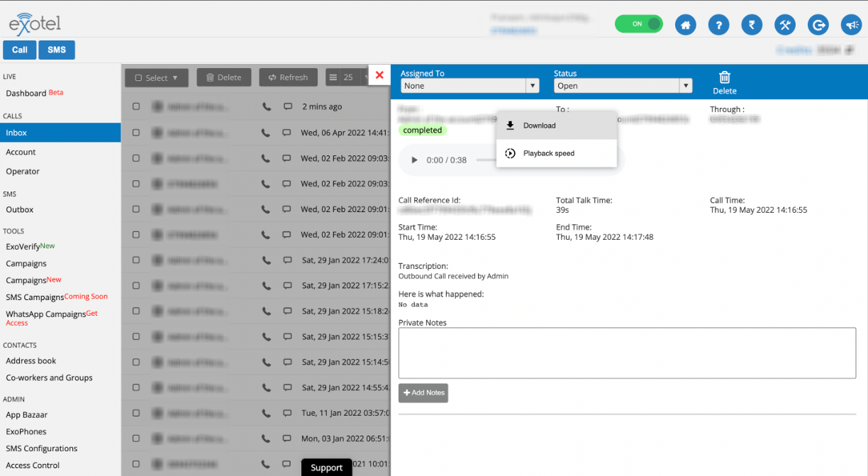
Task: Click the phone icon in the 29 Jan 17:24 row
Action: click(267, 260)
